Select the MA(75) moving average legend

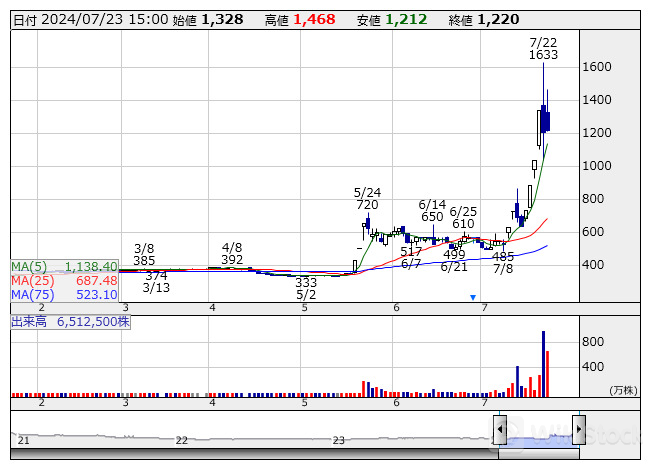click(x=64, y=295)
